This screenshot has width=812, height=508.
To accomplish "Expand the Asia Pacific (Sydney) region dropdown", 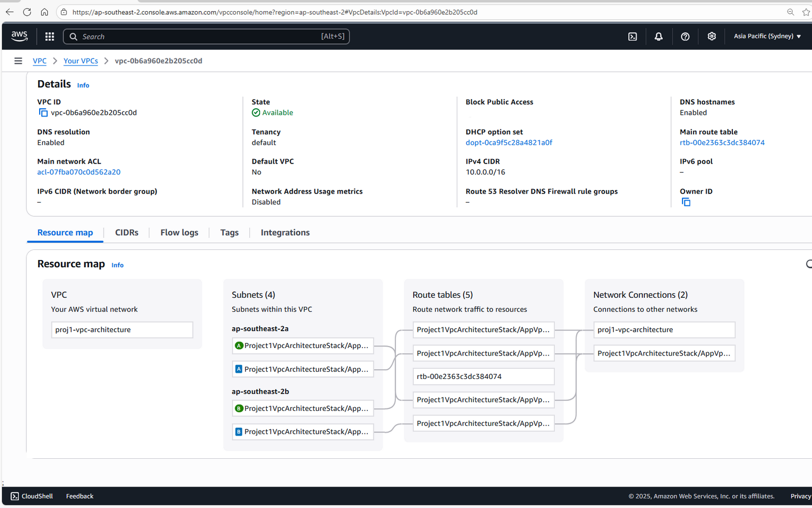I will (767, 37).
